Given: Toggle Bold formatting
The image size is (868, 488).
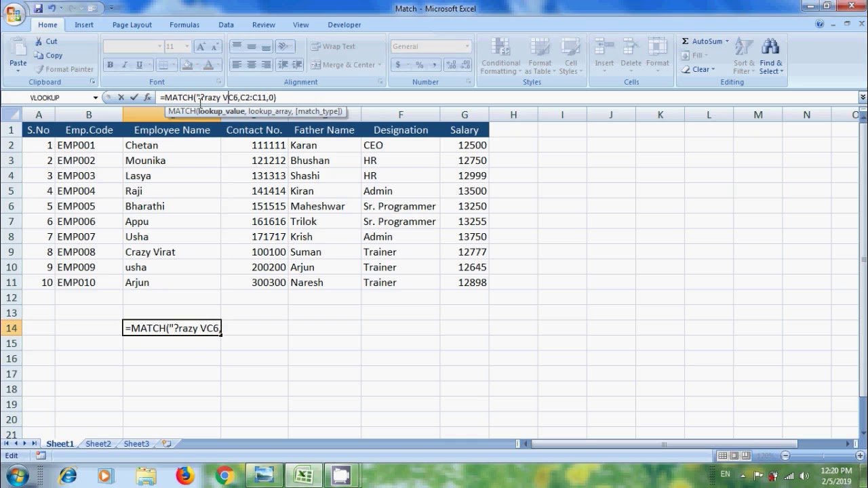Looking at the screenshot, I should coord(110,65).
